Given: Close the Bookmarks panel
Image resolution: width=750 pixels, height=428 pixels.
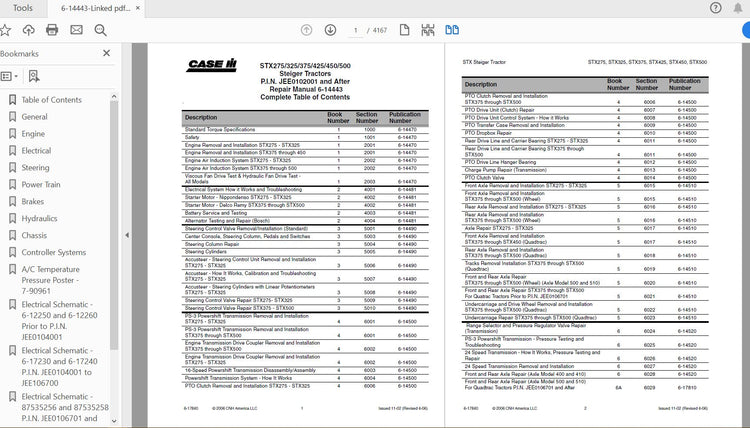Looking at the screenshot, I should pyautogui.click(x=107, y=53).
